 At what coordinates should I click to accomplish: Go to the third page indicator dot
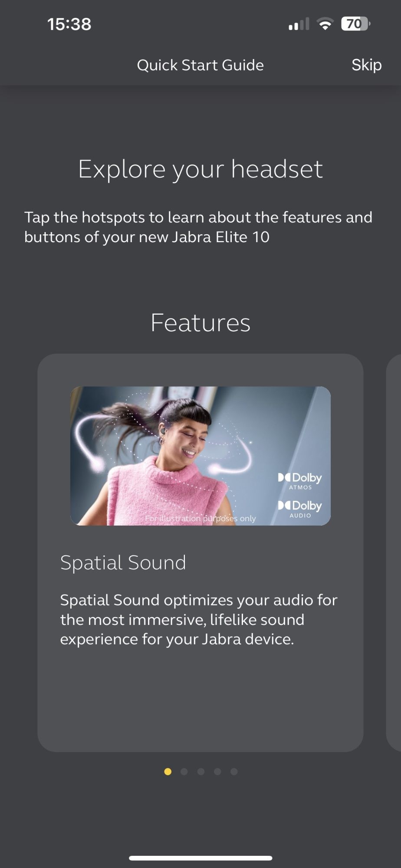point(200,771)
